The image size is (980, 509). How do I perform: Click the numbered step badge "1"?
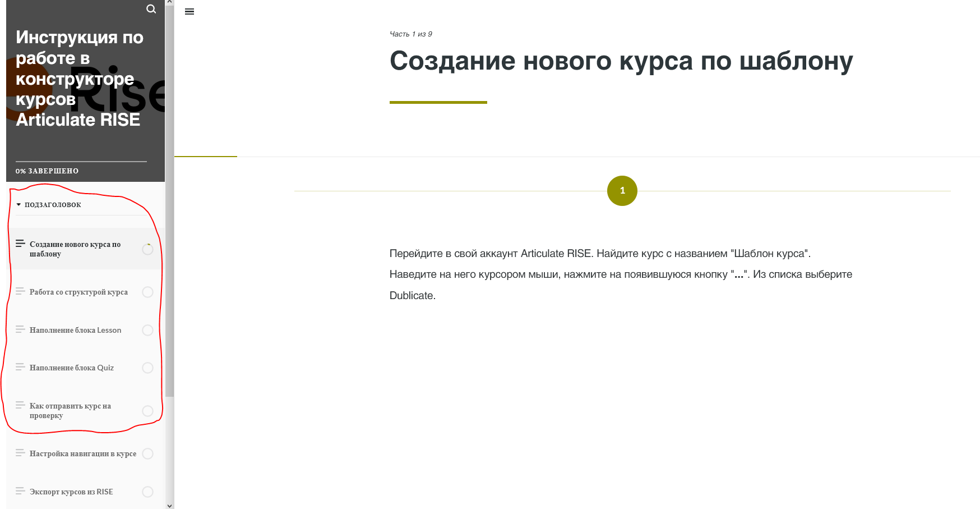tap(622, 190)
